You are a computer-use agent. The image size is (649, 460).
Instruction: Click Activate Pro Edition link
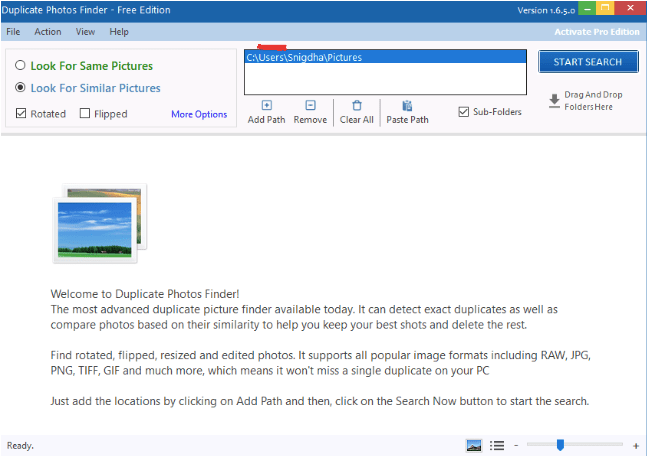pyautogui.click(x=597, y=32)
